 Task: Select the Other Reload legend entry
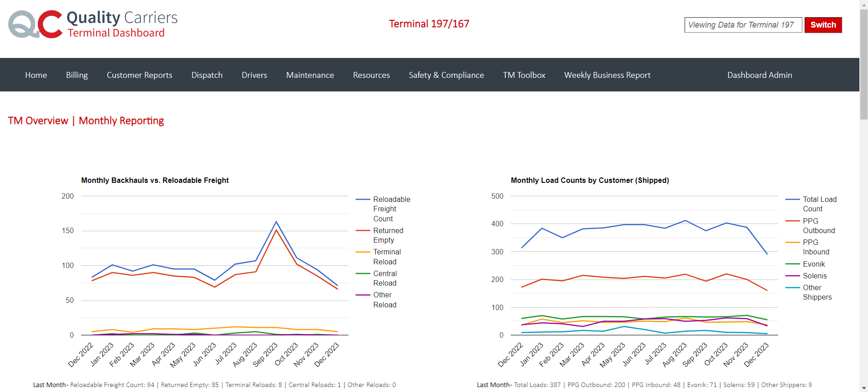pyautogui.click(x=377, y=300)
